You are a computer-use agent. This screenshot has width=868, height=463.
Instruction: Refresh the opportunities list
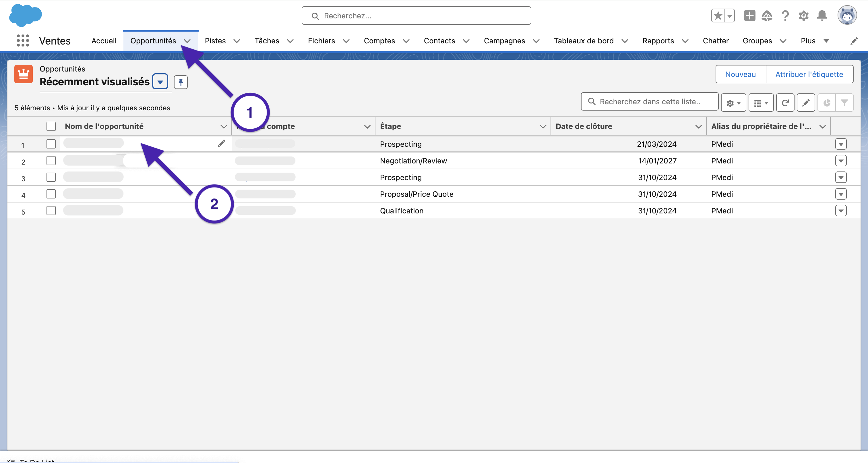(785, 103)
